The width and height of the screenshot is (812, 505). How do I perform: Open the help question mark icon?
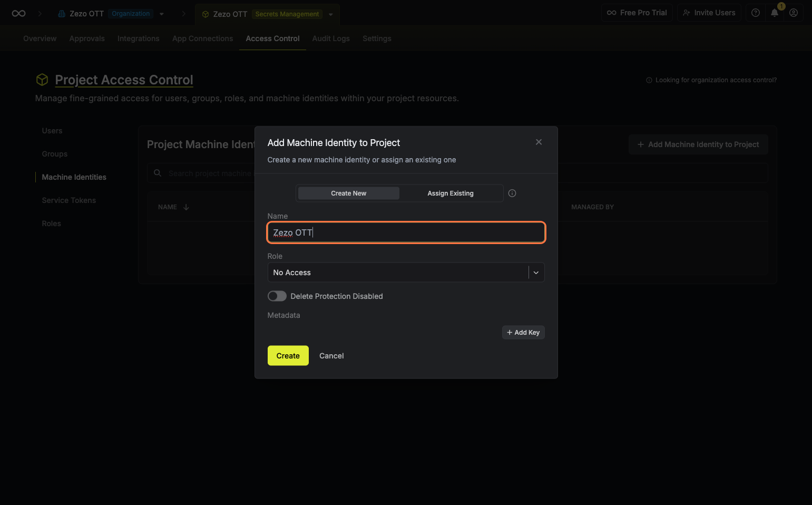756,13
